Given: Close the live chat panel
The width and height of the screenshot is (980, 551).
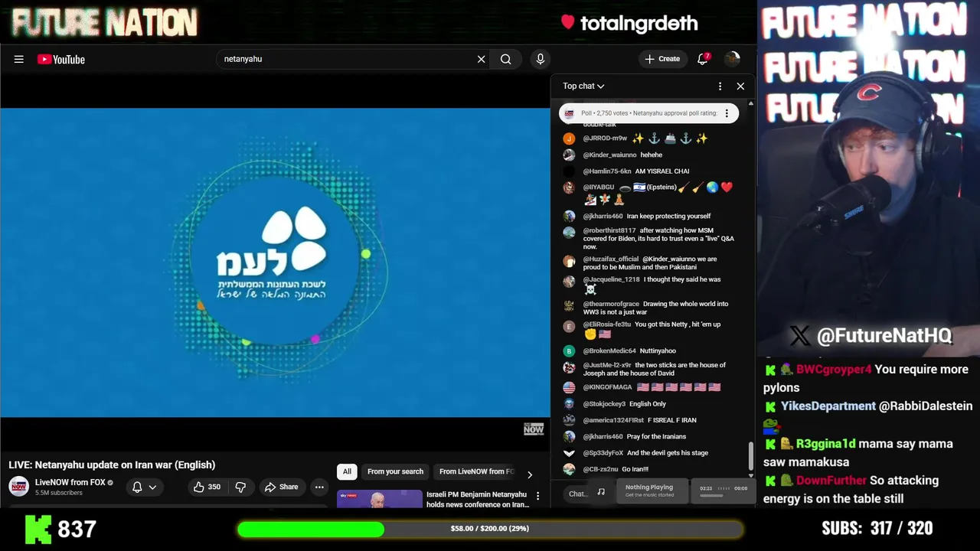Looking at the screenshot, I should point(740,86).
